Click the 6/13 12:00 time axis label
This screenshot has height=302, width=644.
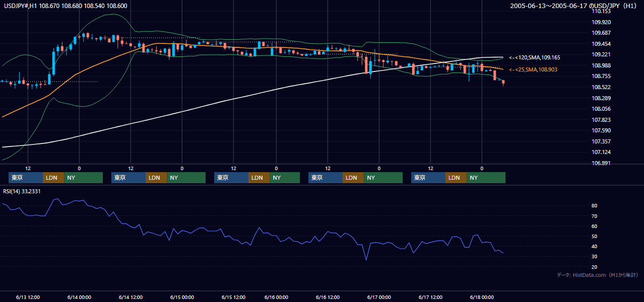pyautogui.click(x=28, y=297)
